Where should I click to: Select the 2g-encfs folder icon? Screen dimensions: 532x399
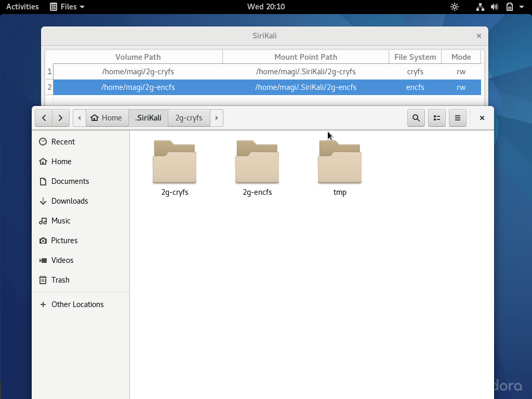click(x=257, y=162)
